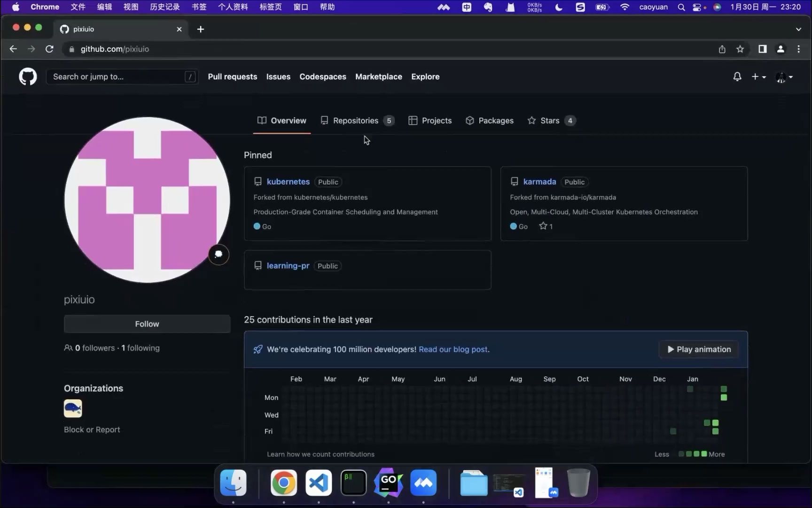This screenshot has height=508, width=812.
Task: Reload the current page
Action: tap(49, 49)
